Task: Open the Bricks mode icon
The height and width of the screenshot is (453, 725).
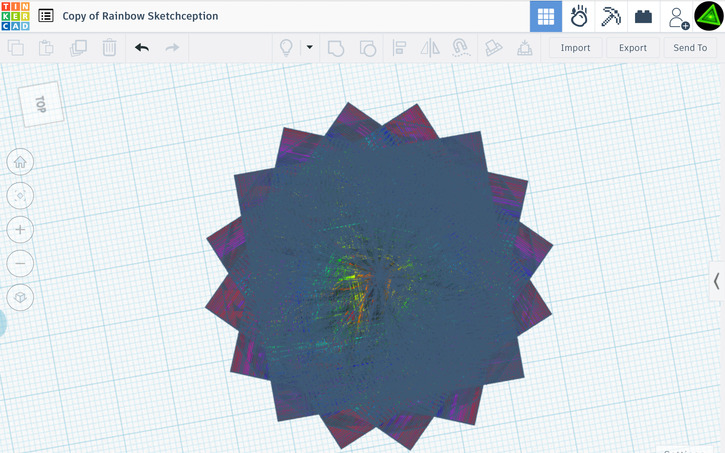Action: pos(643,17)
